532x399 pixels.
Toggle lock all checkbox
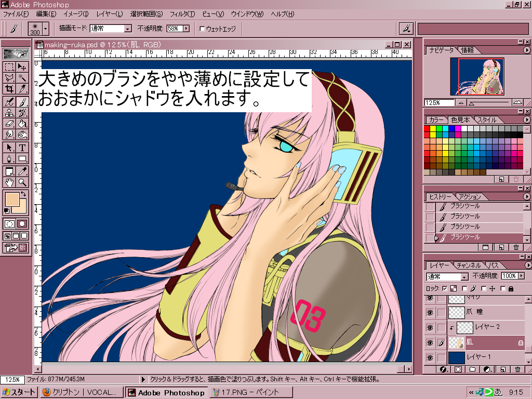pos(503,288)
